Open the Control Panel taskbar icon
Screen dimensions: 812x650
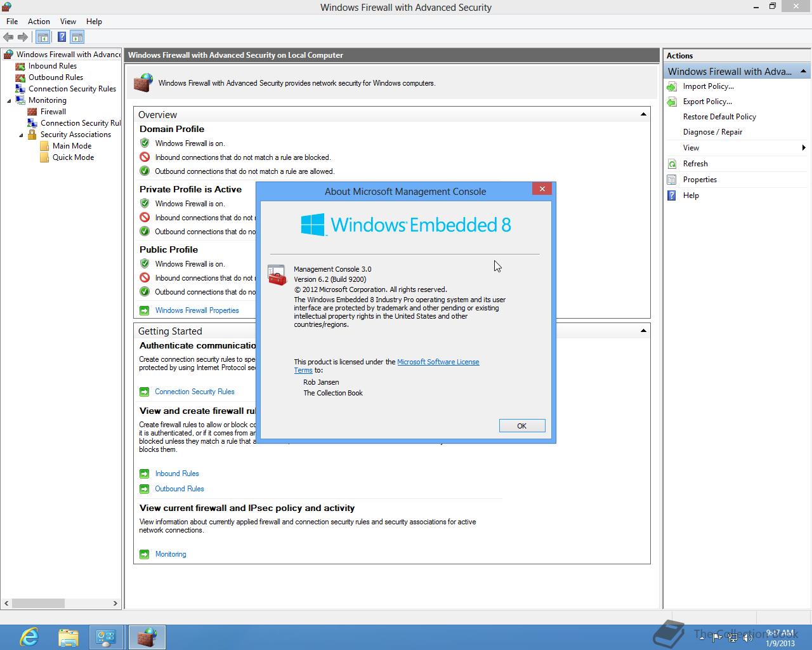click(106, 637)
